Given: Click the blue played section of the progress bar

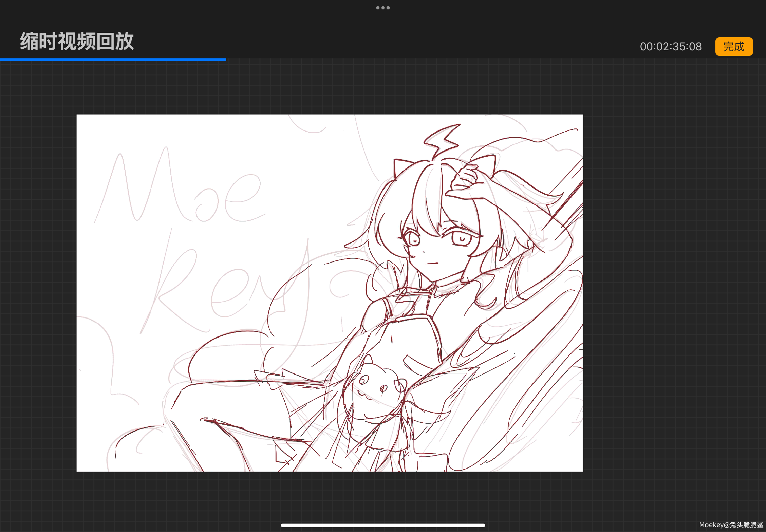Looking at the screenshot, I should coord(113,60).
